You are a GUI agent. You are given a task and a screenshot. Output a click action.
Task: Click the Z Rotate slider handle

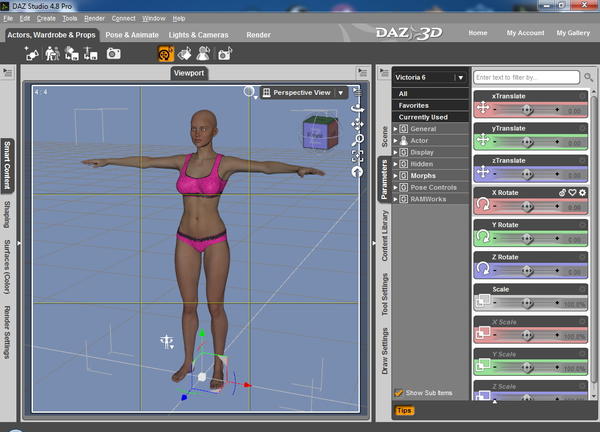527,271
